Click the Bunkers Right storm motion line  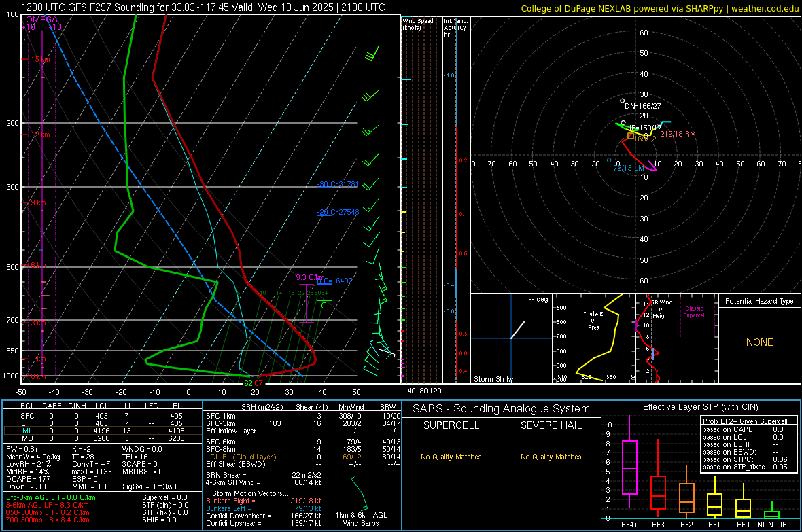[264, 501]
